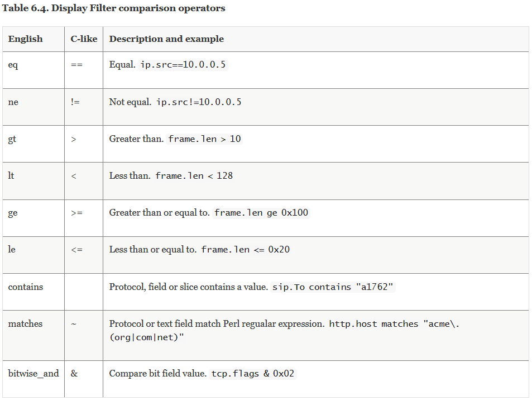The width and height of the screenshot is (532, 400).
Task: Click the "==" C-like operator cell
Action: [77, 65]
